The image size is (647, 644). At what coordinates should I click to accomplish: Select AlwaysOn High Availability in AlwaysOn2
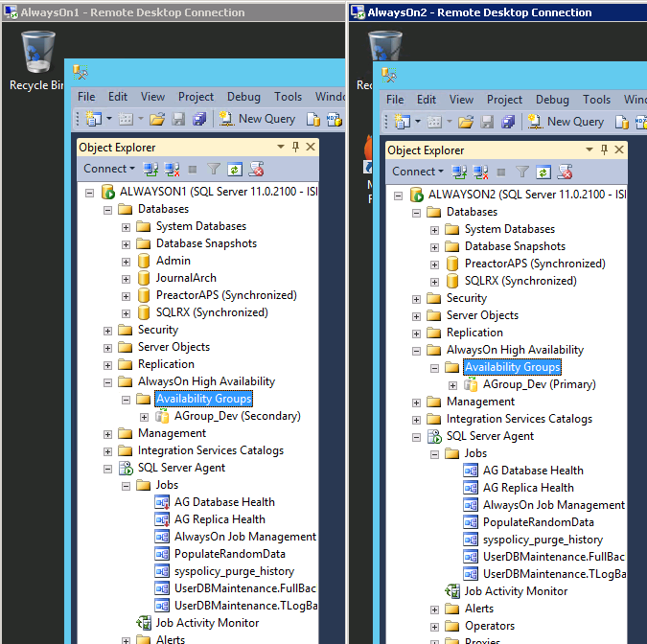click(x=515, y=350)
